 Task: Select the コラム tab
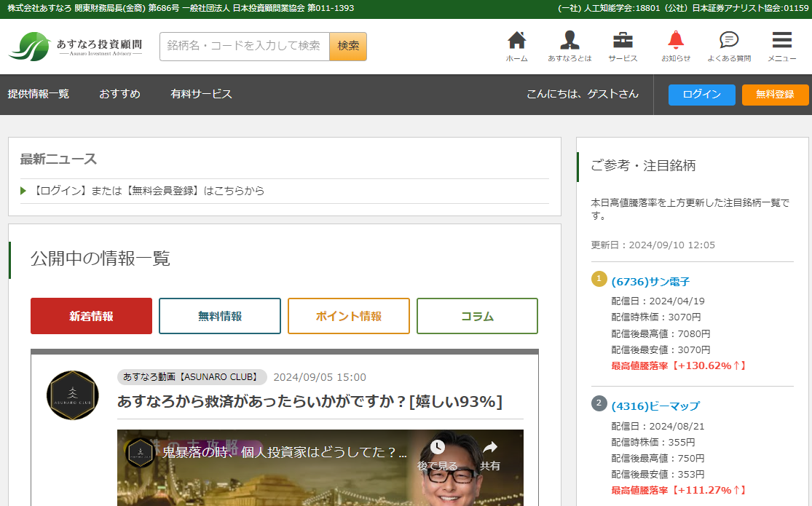coord(477,316)
